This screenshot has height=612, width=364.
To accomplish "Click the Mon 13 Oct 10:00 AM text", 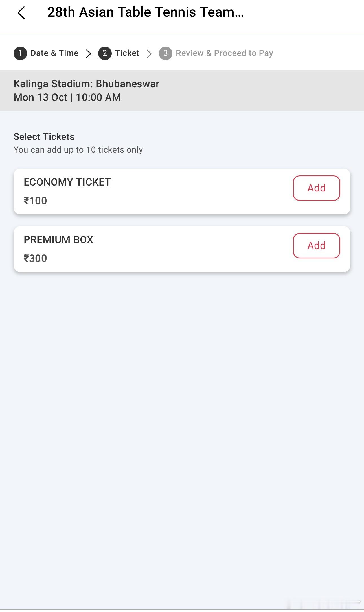I will (x=67, y=97).
